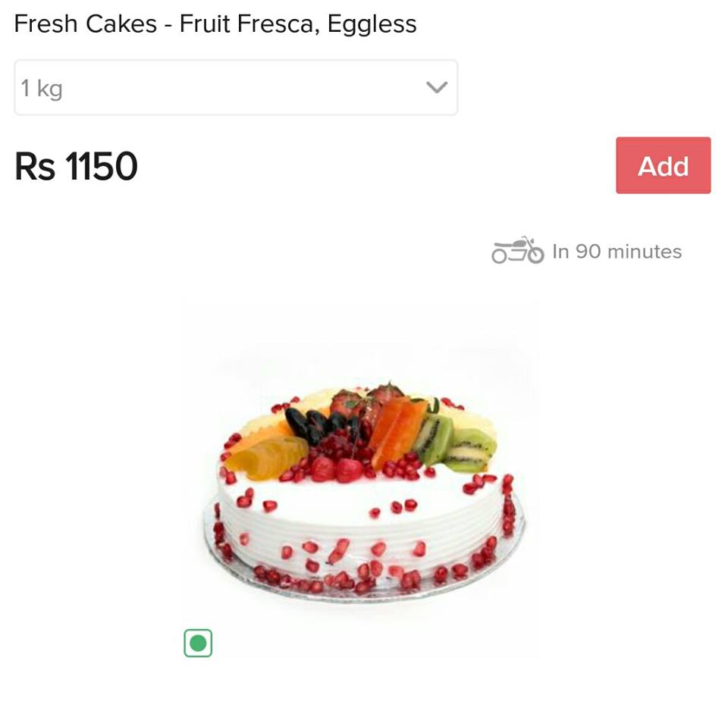Open the "1 kg" weight dropdown
The height and width of the screenshot is (717, 728).
236,88
